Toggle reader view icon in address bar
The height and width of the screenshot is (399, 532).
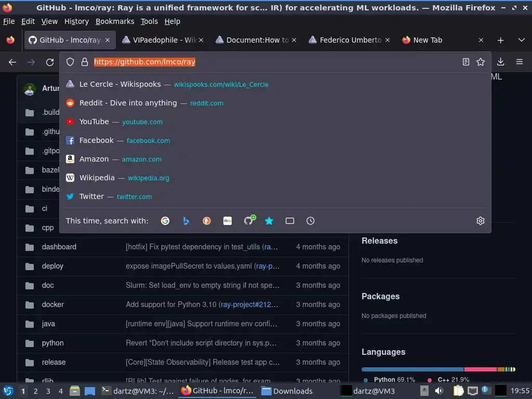tap(466, 62)
